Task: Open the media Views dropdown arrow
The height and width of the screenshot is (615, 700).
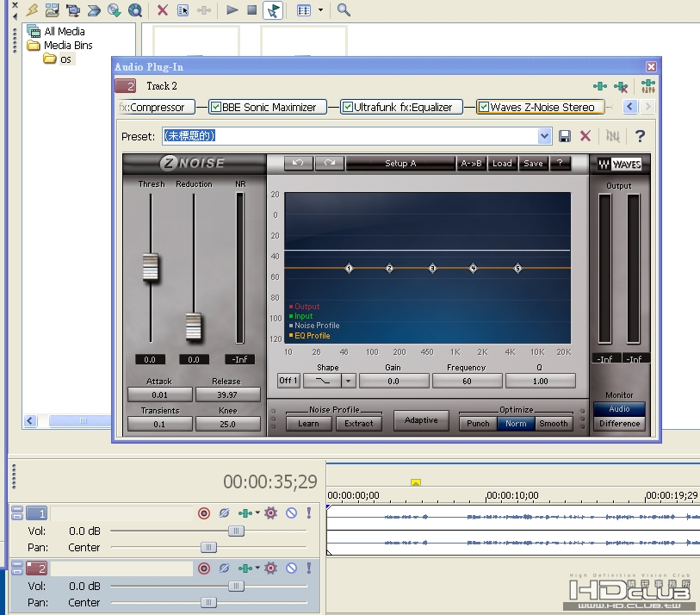Action: [x=320, y=10]
